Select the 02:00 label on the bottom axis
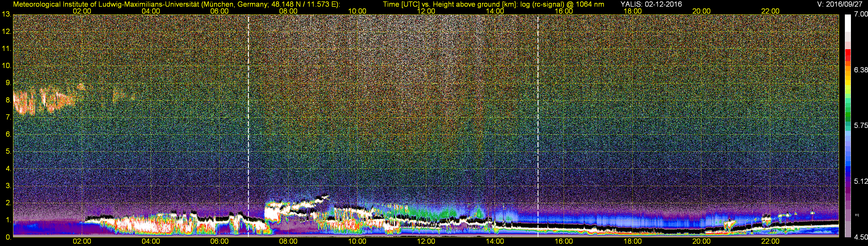The image size is (868, 246). coord(82,242)
